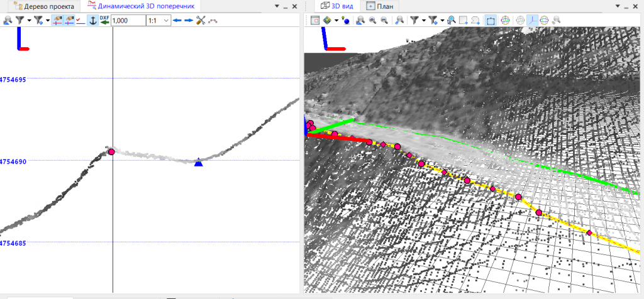Click the pink point on the cross-section profile
Image resolution: width=644 pixels, height=299 pixels.
point(111,152)
